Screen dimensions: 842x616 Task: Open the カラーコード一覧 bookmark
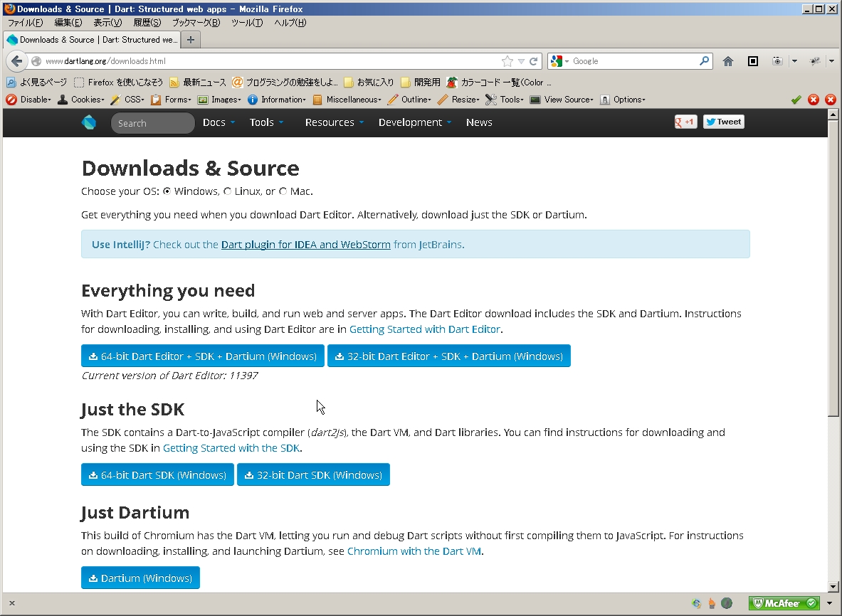pyautogui.click(x=498, y=82)
